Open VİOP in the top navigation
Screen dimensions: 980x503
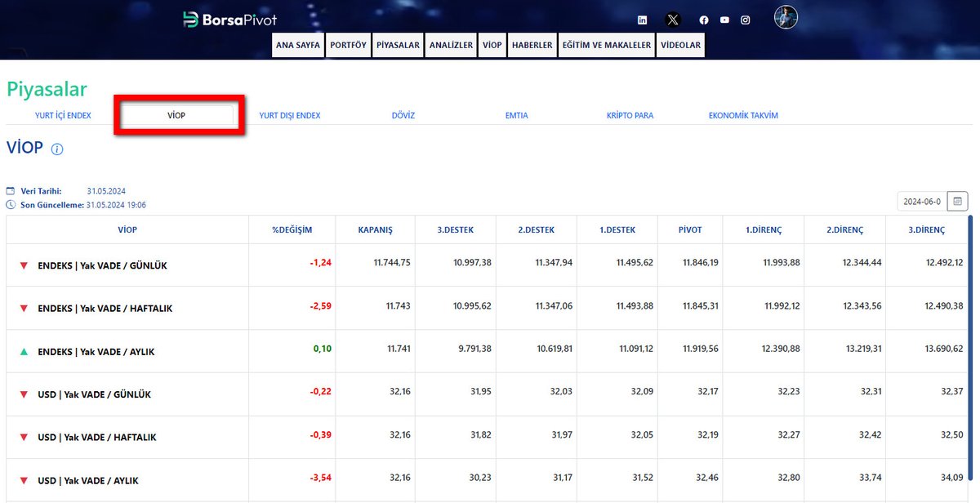[x=492, y=46]
